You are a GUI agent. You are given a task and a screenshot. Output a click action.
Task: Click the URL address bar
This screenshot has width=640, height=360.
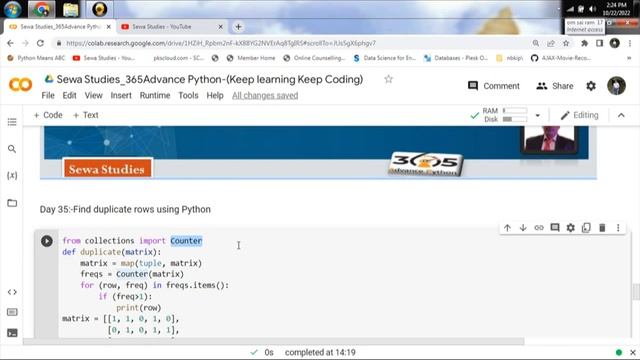coord(294,43)
